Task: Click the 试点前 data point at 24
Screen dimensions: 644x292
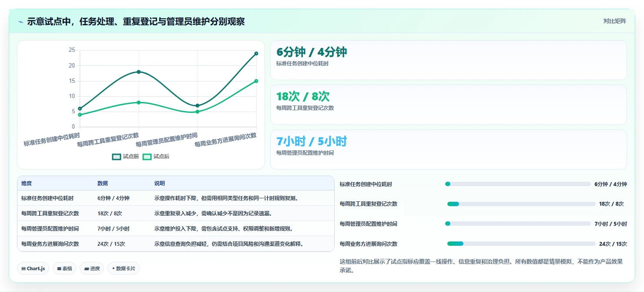Action: 256,54
